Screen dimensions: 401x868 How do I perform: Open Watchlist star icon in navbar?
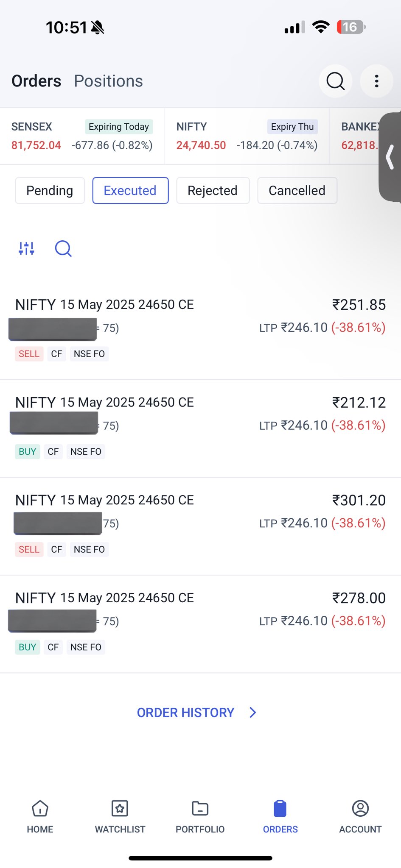(120, 809)
